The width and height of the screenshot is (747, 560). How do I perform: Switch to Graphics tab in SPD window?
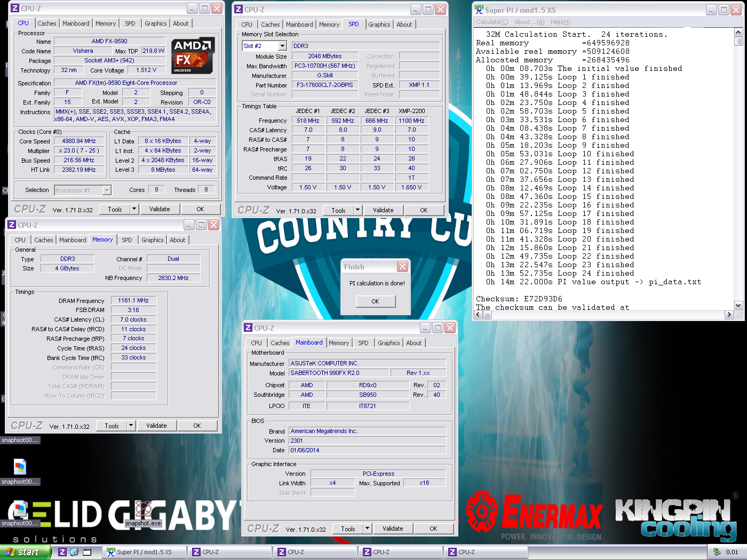pos(379,25)
